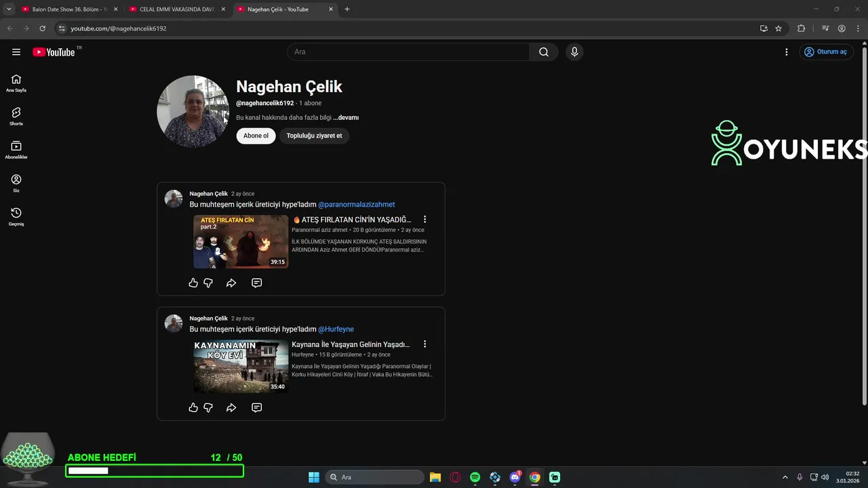This screenshot has height=488, width=868.
Task: Open a new Chrome tab
Action: (347, 9)
